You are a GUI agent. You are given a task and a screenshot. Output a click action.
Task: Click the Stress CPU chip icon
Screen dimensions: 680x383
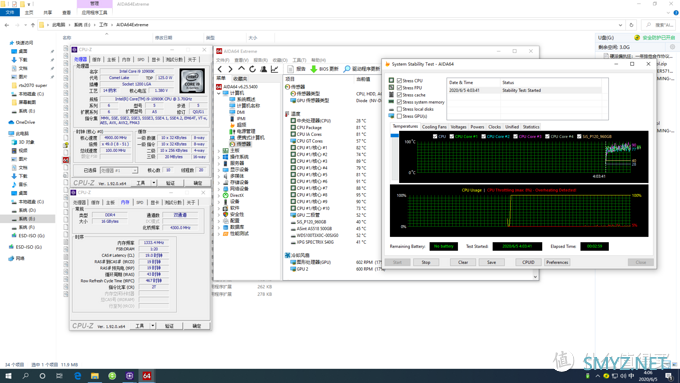(x=391, y=80)
